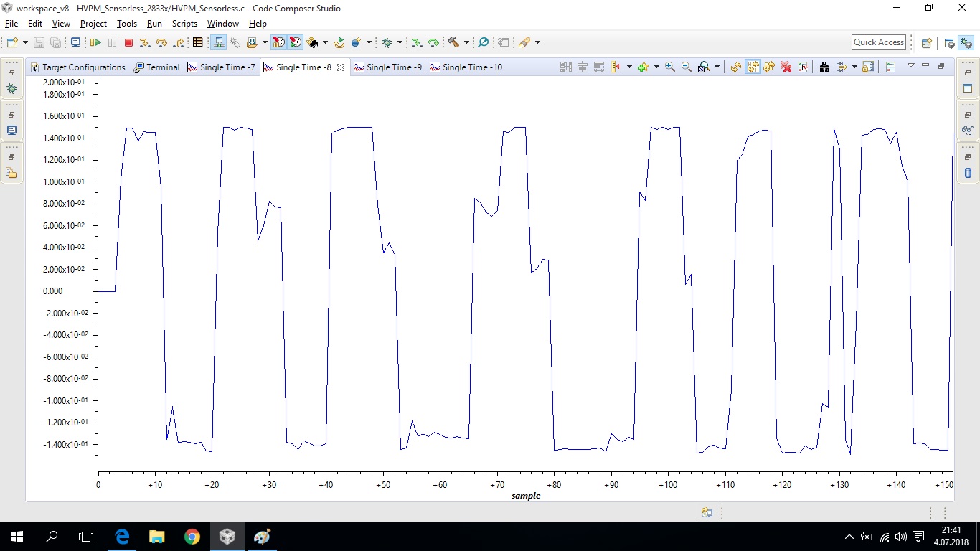Toggle the lock scroll icon in graph toolbar
Image resolution: width=980 pixels, height=551 pixels.
[868, 67]
